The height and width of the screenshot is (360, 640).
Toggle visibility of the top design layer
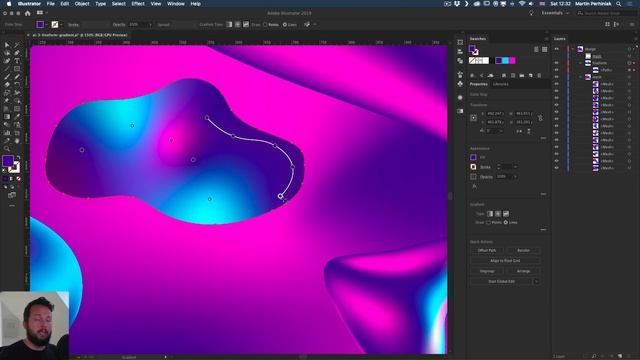[556, 49]
